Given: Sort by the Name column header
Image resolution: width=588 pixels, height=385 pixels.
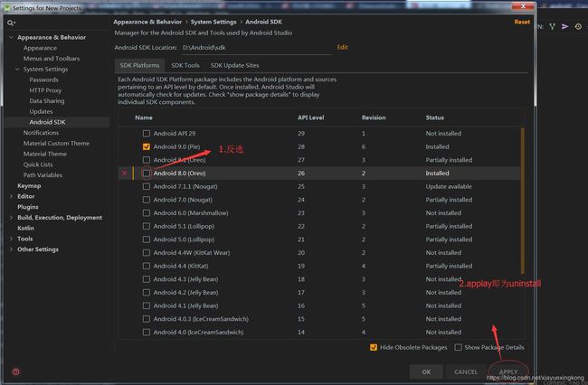Looking at the screenshot, I should [x=144, y=117].
